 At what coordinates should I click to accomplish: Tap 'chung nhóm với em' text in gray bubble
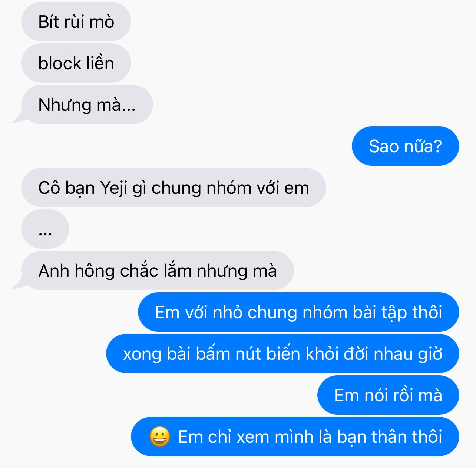click(230, 188)
